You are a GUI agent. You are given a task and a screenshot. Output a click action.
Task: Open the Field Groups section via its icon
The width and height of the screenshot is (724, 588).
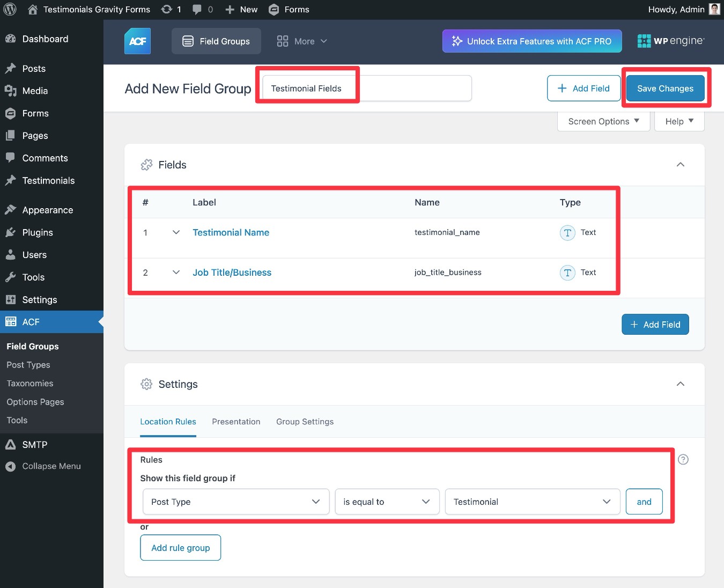pyautogui.click(x=187, y=41)
